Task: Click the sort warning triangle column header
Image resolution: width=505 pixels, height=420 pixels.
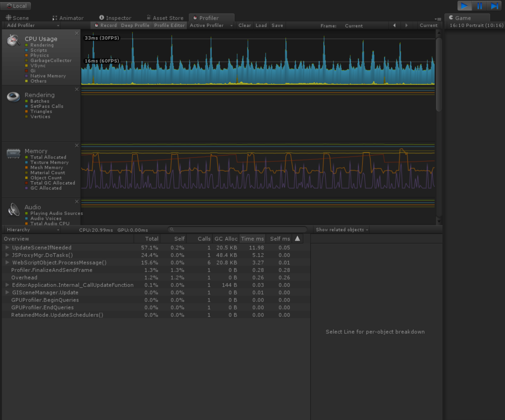Action: pos(298,239)
